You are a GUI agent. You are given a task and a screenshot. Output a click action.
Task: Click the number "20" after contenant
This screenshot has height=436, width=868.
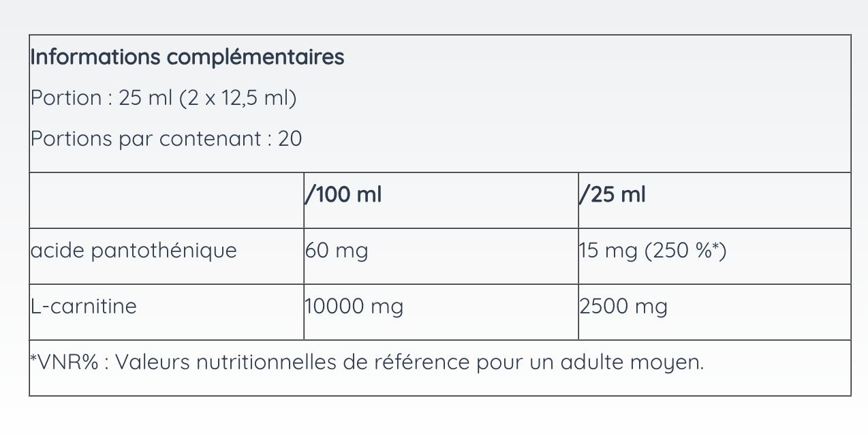(x=290, y=139)
